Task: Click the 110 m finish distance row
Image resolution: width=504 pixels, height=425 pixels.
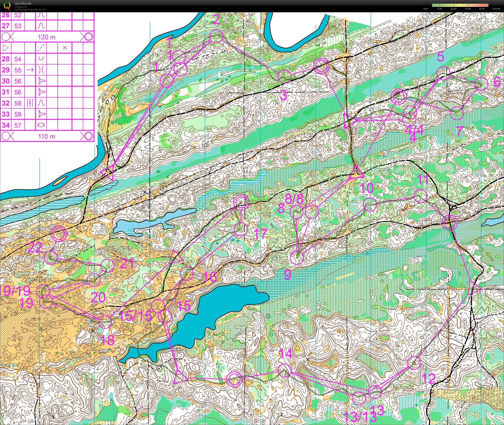Action: [47, 136]
